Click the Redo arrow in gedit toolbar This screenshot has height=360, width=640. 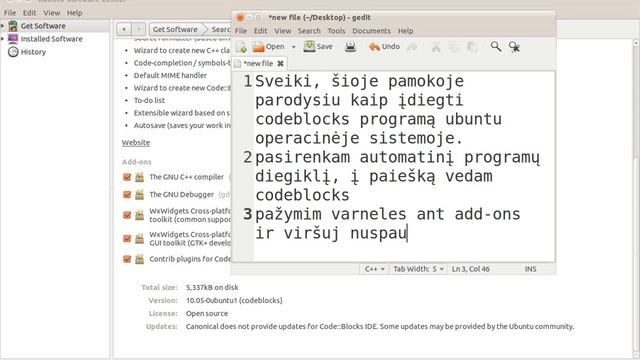[413, 47]
